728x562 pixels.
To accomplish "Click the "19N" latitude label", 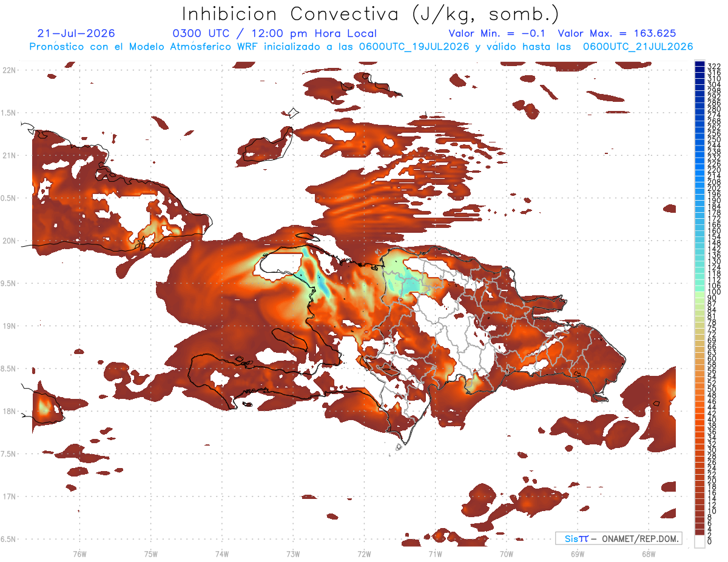I will 9,326.
